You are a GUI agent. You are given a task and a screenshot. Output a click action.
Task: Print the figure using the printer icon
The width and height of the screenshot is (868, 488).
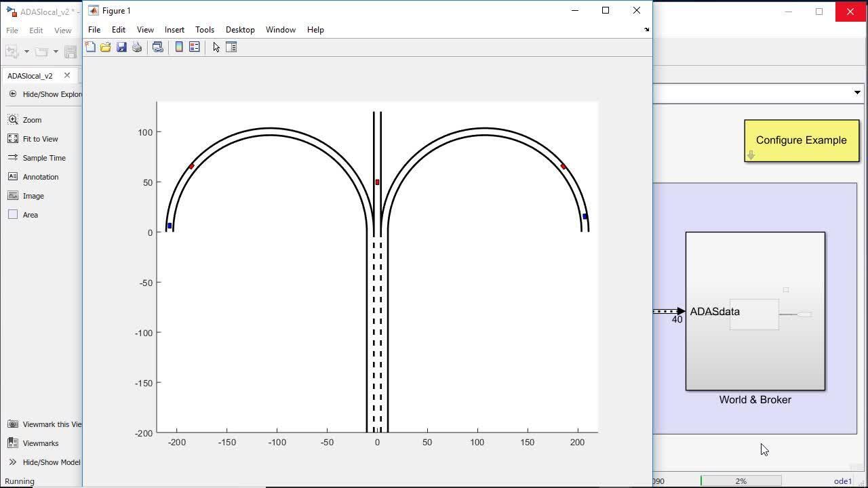137,47
